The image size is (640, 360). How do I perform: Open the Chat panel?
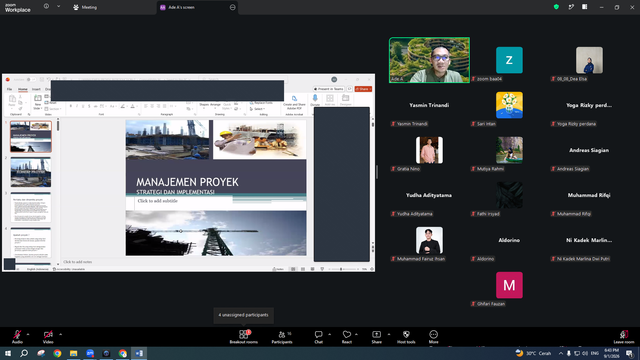click(318, 337)
